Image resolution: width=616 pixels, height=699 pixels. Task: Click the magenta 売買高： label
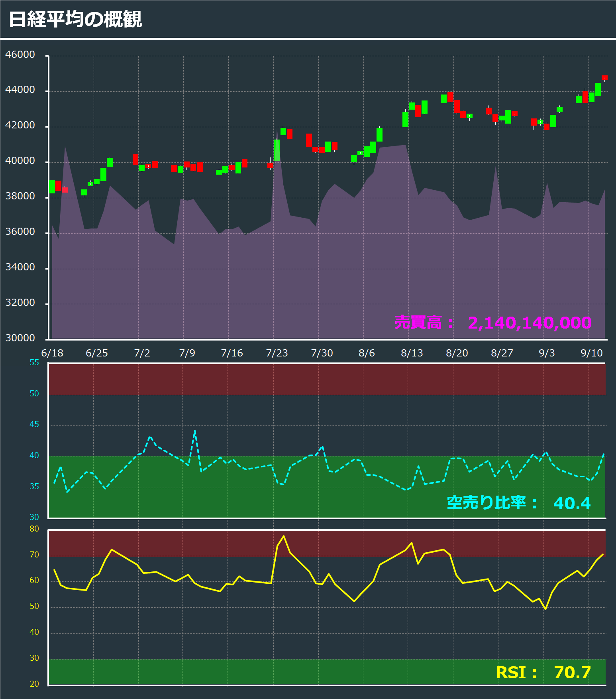pos(424,323)
